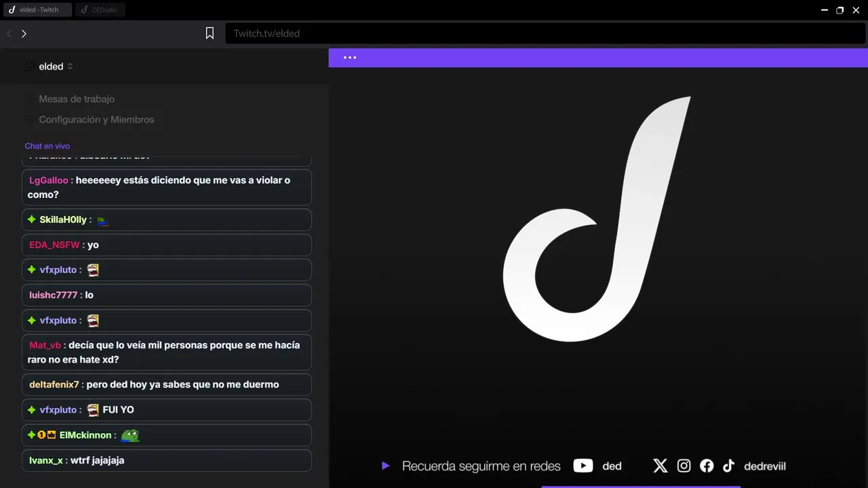868x488 pixels.
Task: Restore down the window
Action: (x=840, y=10)
